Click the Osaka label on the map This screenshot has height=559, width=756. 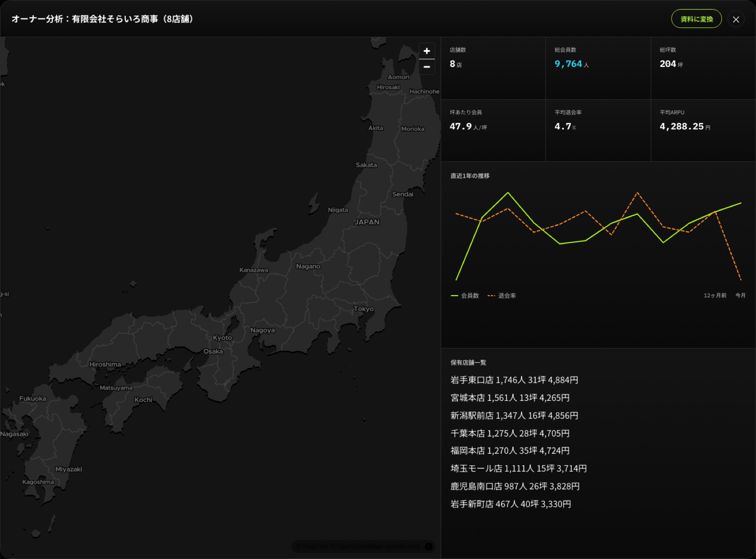[x=213, y=351]
